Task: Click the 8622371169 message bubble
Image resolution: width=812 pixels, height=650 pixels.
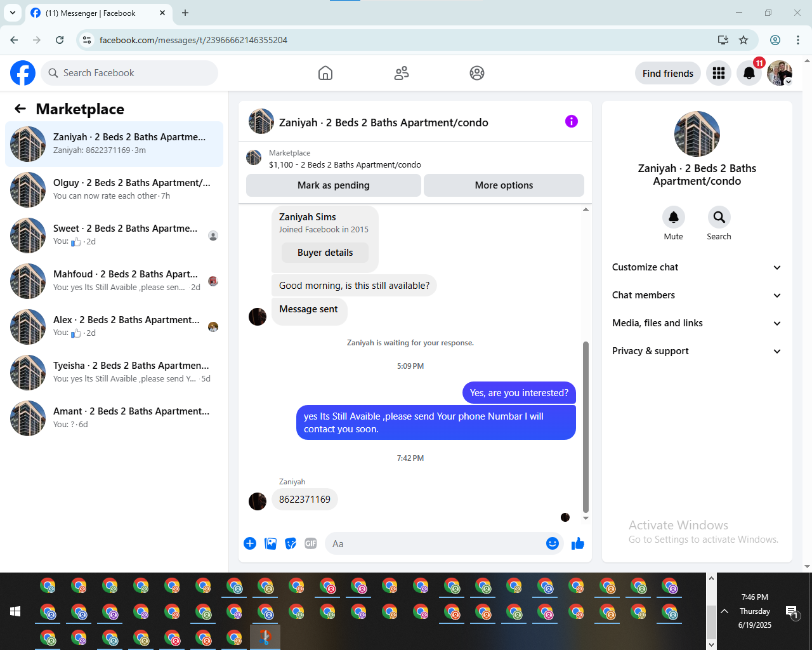Action: [x=304, y=500]
